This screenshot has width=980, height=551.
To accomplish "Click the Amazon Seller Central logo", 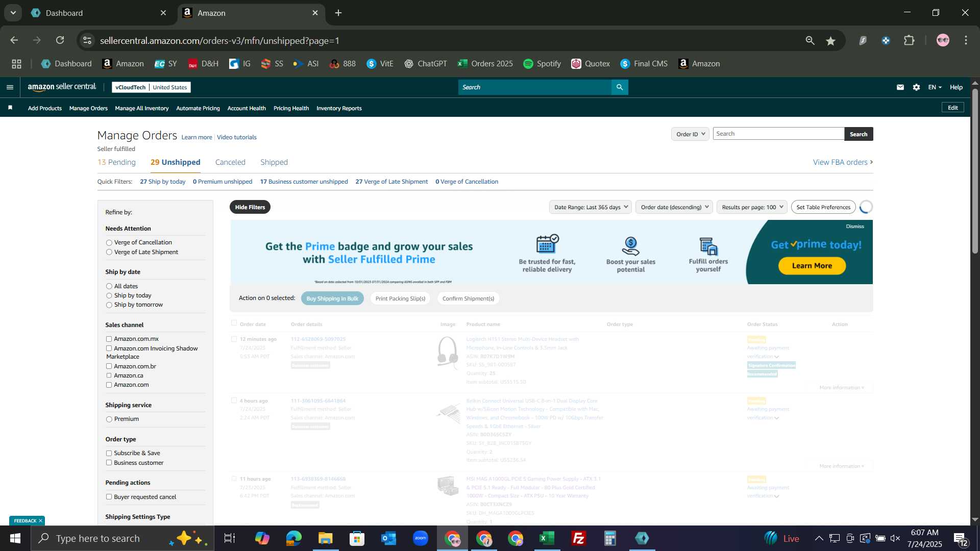I will pyautogui.click(x=62, y=87).
